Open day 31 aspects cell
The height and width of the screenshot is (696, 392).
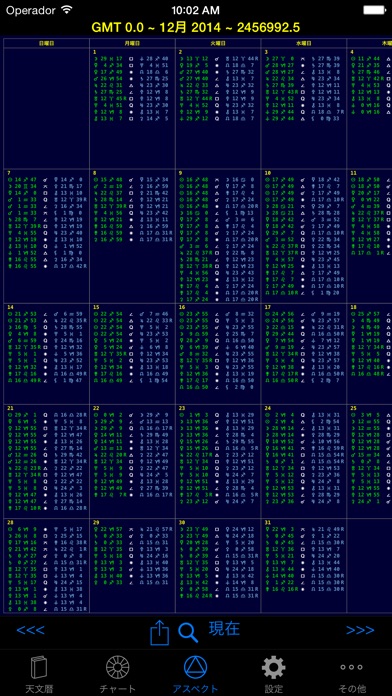304,566
